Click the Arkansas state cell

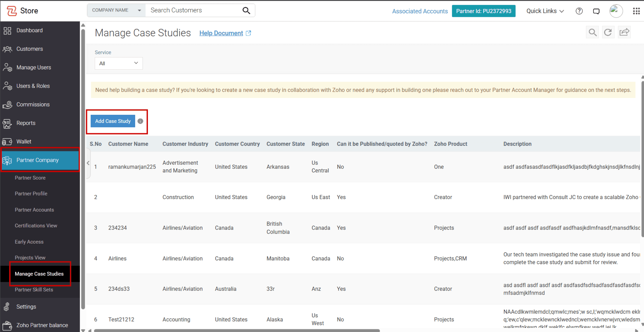point(278,167)
